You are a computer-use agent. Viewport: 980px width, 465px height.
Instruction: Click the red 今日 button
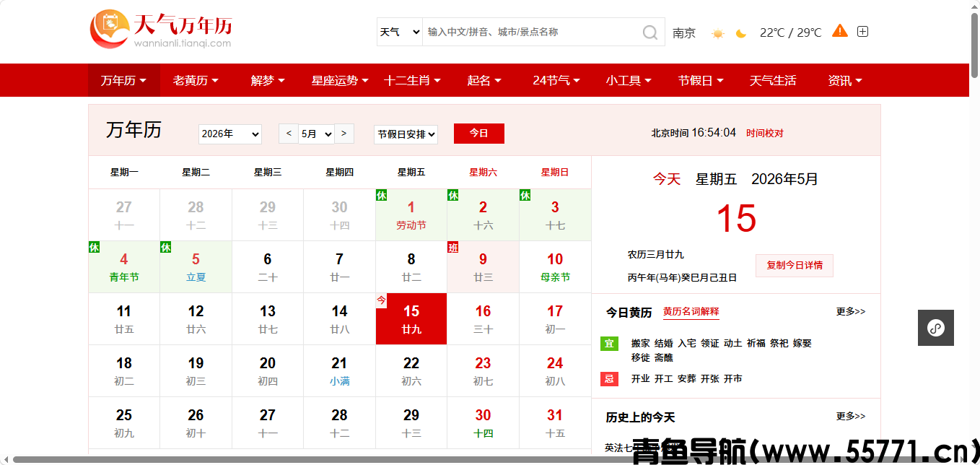click(x=479, y=134)
